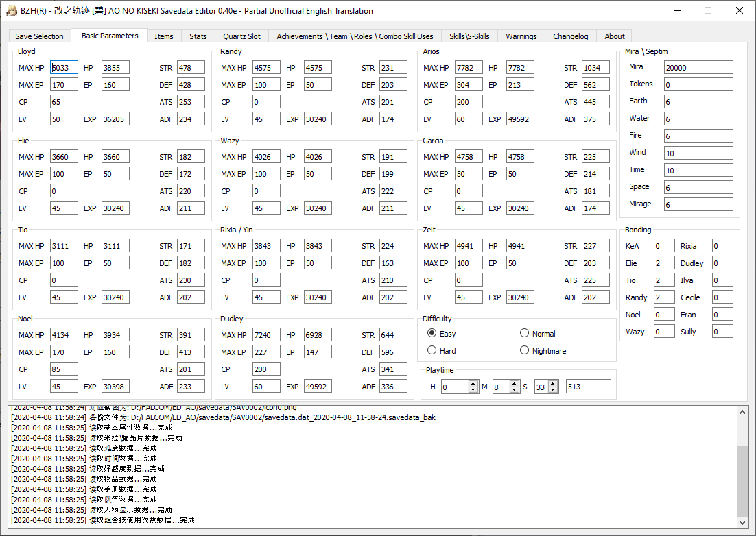Open the Stats tab

[198, 36]
